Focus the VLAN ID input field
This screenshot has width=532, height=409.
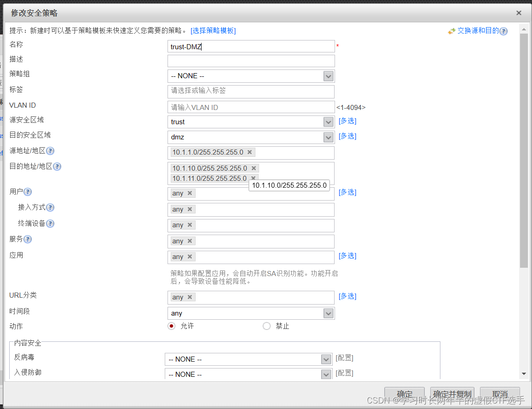(x=251, y=107)
